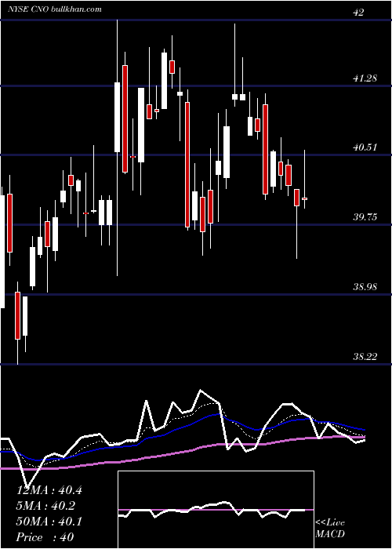
Task: Click the 39.75 price axis label
Action: 365,217
